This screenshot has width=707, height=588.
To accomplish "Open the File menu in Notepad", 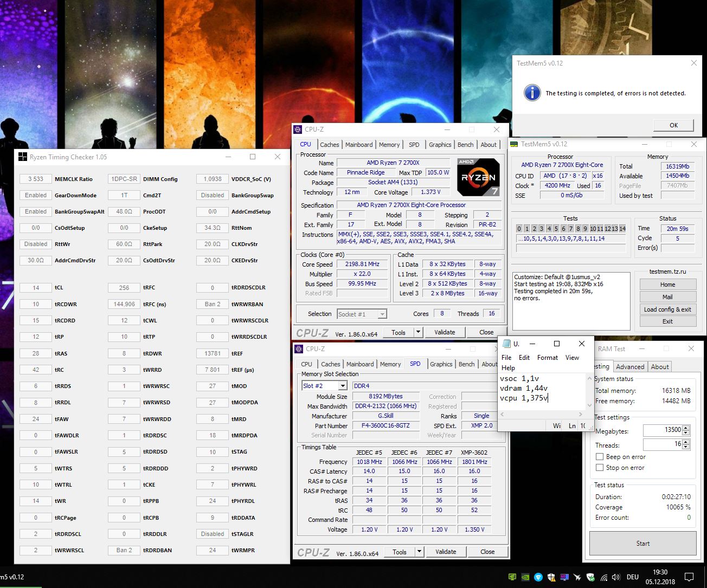I will [506, 358].
